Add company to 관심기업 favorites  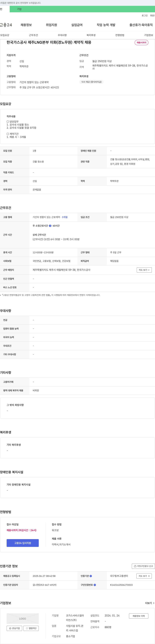click(15, 628)
